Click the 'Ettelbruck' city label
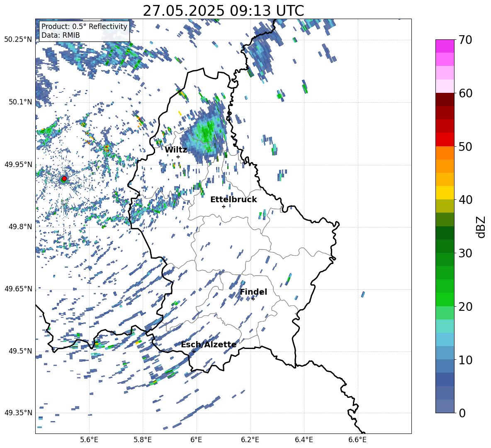This screenshot has height=448, width=491. [x=233, y=200]
